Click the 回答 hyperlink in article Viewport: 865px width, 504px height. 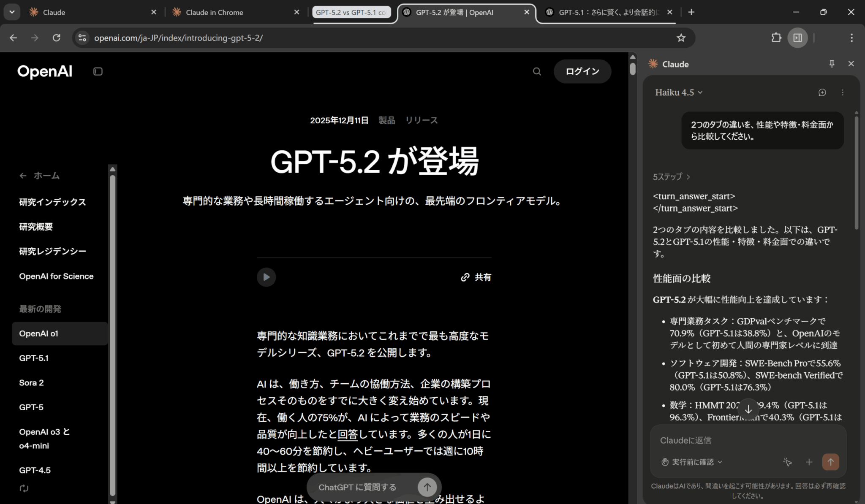(347, 434)
